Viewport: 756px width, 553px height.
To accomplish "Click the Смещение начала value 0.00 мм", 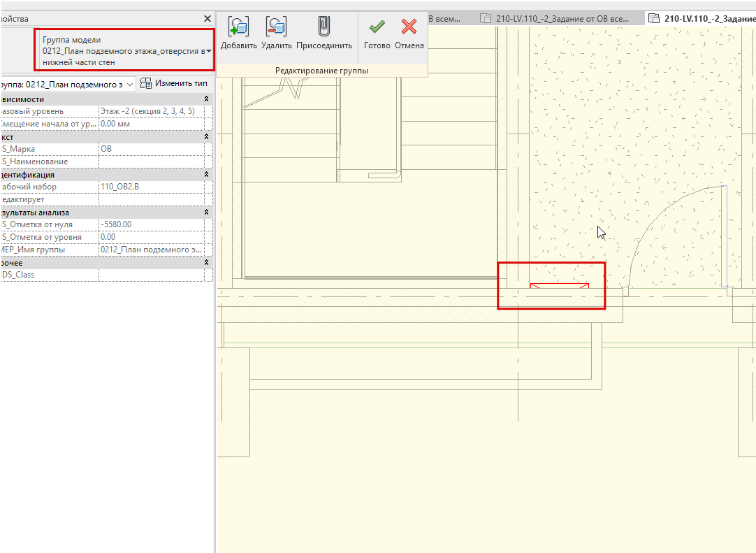I will coord(152,124).
